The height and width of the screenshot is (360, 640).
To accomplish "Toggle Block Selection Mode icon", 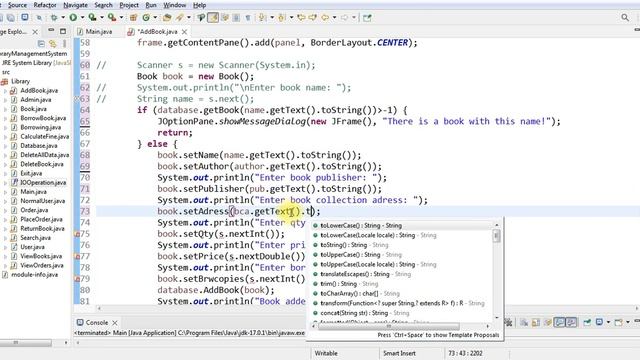I will coord(236,18).
